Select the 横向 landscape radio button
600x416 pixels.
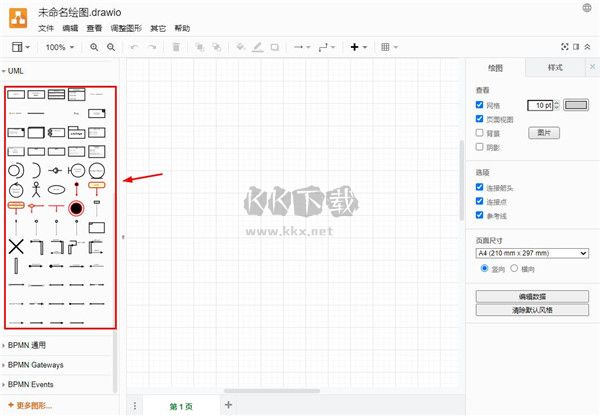click(x=514, y=268)
